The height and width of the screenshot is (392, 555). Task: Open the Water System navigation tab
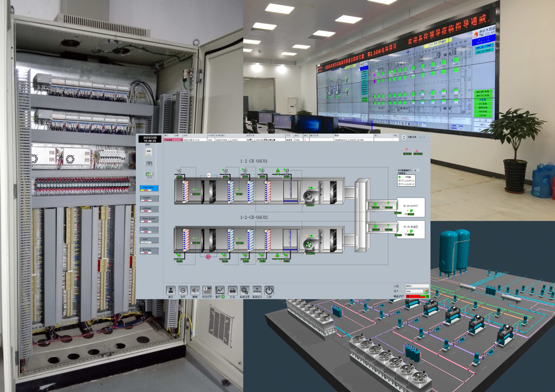click(149, 220)
